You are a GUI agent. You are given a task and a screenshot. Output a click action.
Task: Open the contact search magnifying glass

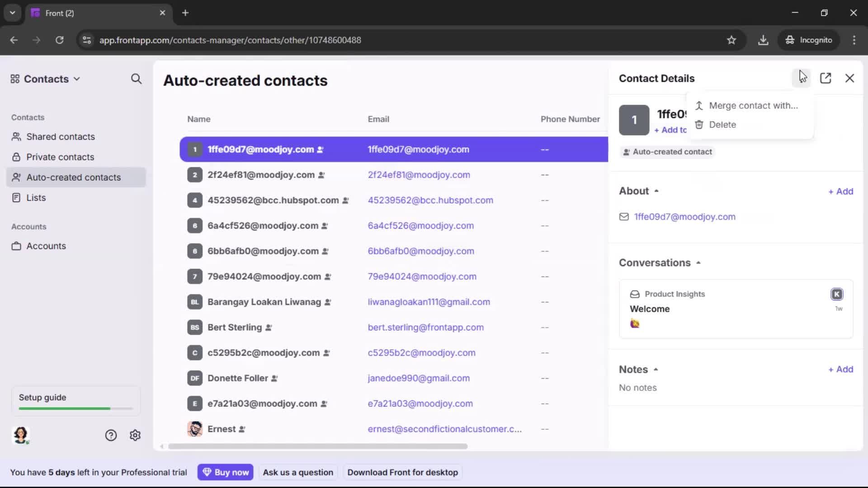coord(137,79)
